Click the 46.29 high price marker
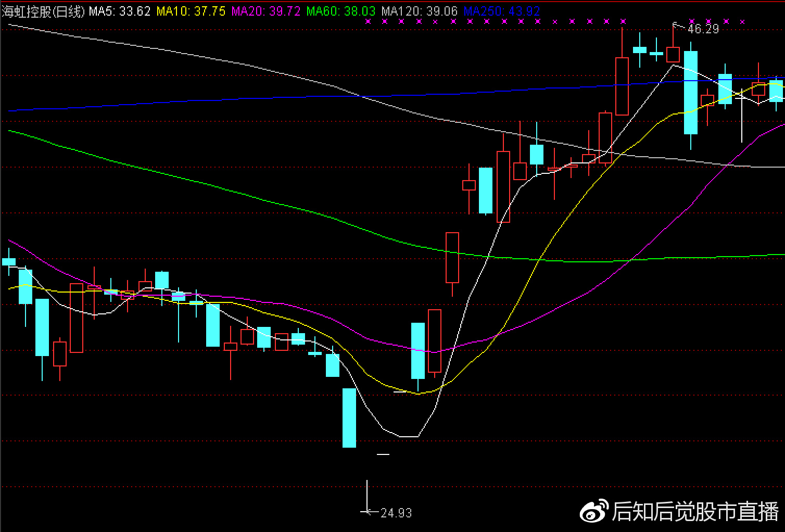785x532 pixels. click(x=703, y=29)
